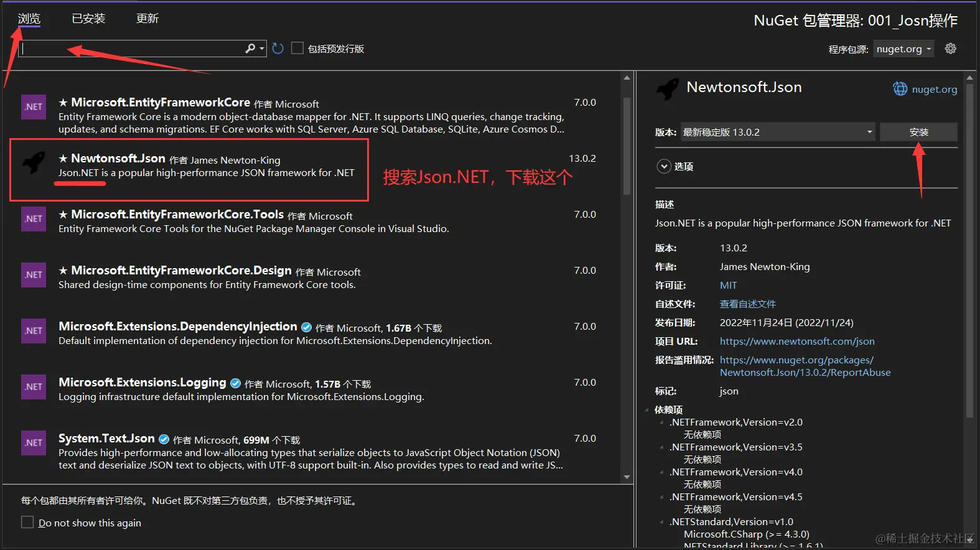This screenshot has width=980, height=550.
Task: Click DependencyInjection .NET package icon
Action: [34, 330]
